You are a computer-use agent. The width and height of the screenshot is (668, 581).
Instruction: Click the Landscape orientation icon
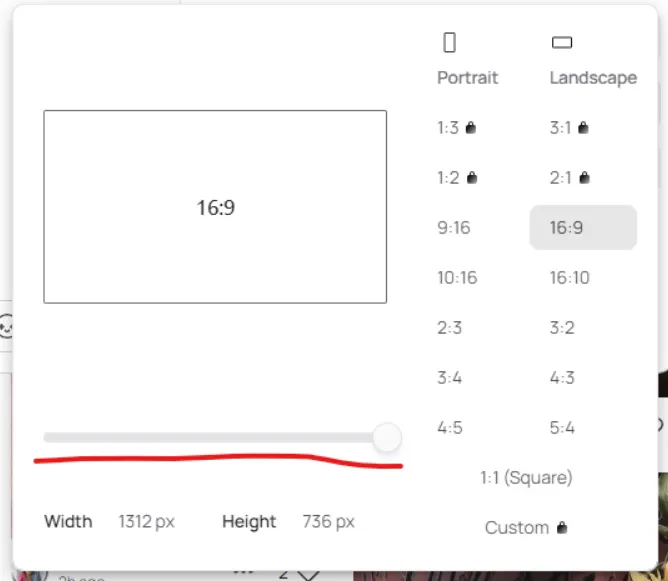point(562,42)
